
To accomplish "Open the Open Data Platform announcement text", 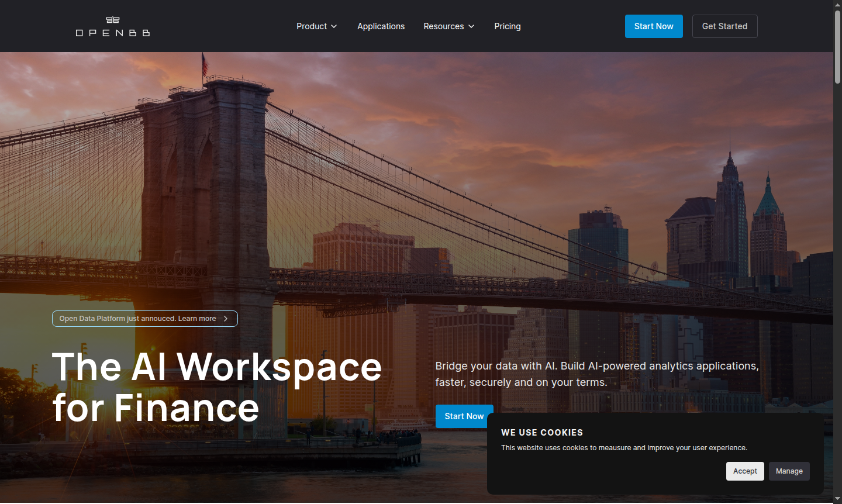I will [x=137, y=319].
